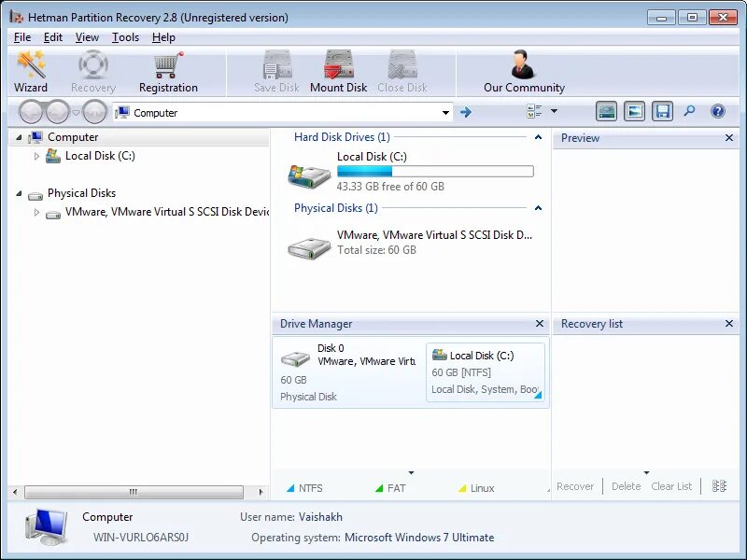Image resolution: width=747 pixels, height=560 pixels.
Task: Click app icon in title bar
Action: tap(17, 17)
